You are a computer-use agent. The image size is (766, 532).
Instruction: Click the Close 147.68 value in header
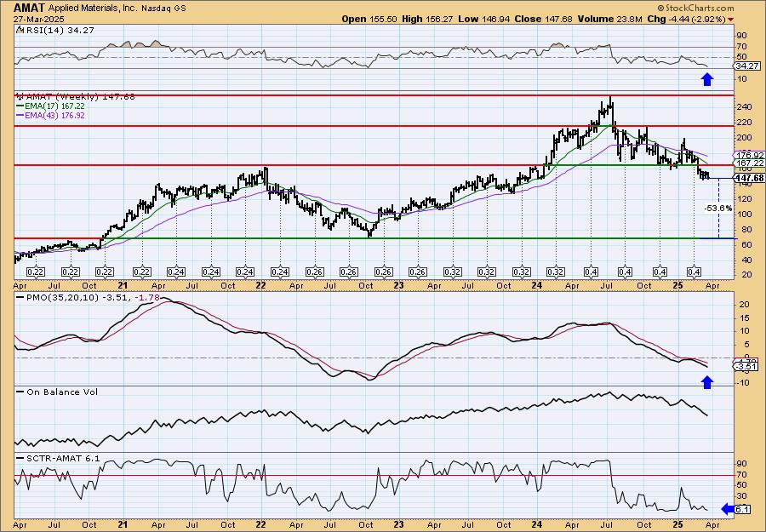click(543, 19)
